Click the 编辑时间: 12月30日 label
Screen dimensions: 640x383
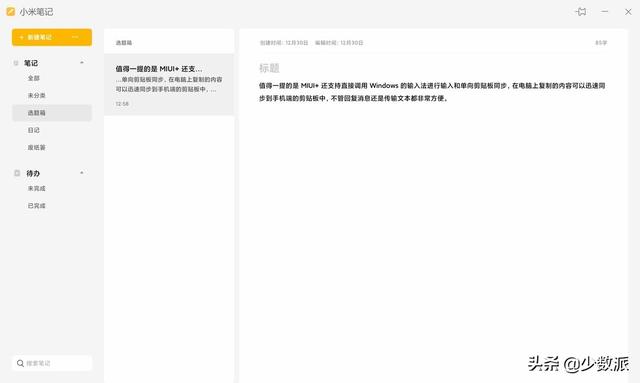339,42
